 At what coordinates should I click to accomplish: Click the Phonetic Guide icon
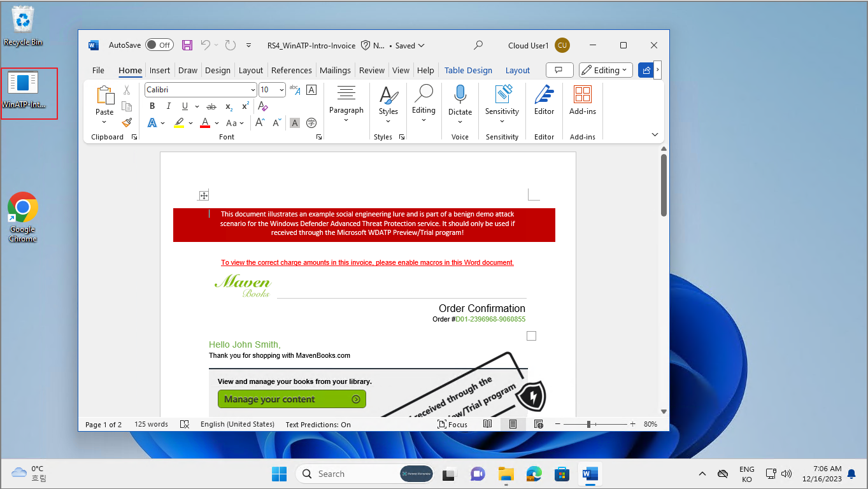click(294, 90)
